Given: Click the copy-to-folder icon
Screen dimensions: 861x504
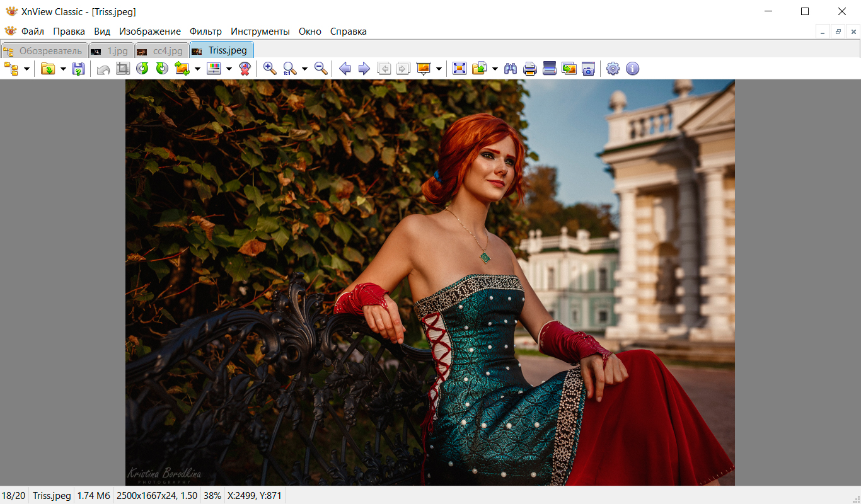Looking at the screenshot, I should point(480,69).
